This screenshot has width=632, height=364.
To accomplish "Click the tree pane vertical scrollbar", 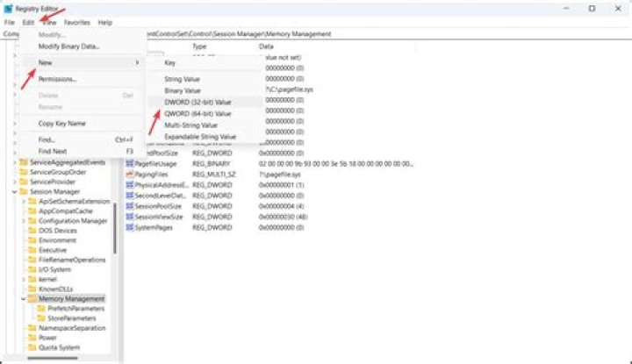I will [x=115, y=228].
